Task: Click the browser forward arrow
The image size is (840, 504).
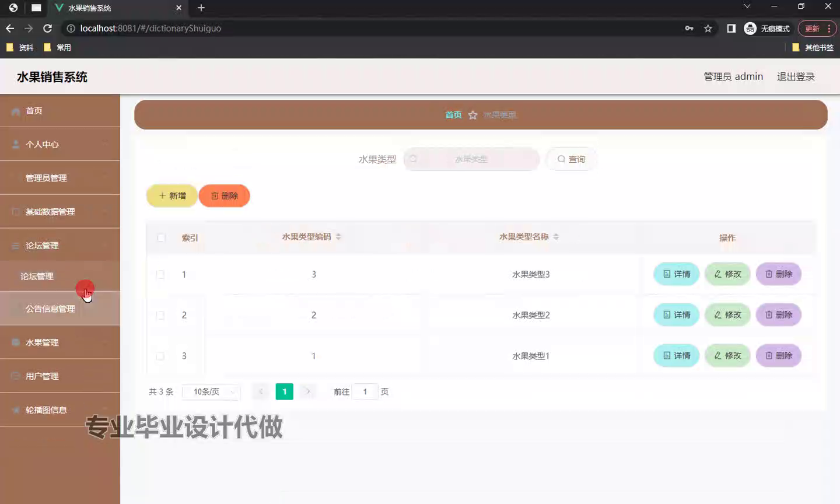Action: pos(29,28)
